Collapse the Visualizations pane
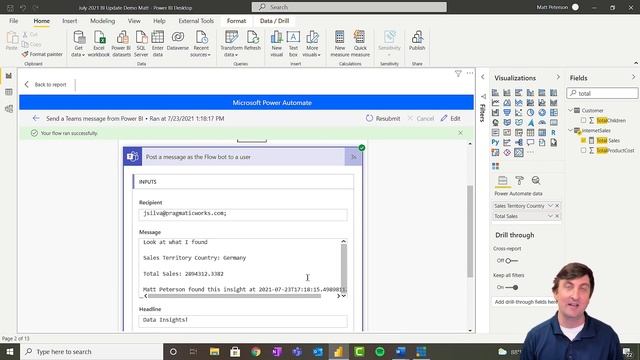This screenshot has width=640, height=360. tap(558, 77)
